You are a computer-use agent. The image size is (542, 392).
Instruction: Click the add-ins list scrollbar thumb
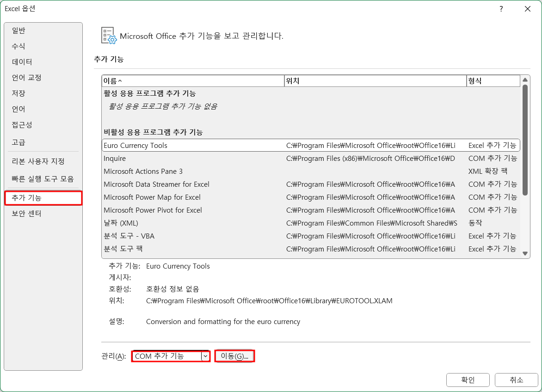(x=525, y=140)
